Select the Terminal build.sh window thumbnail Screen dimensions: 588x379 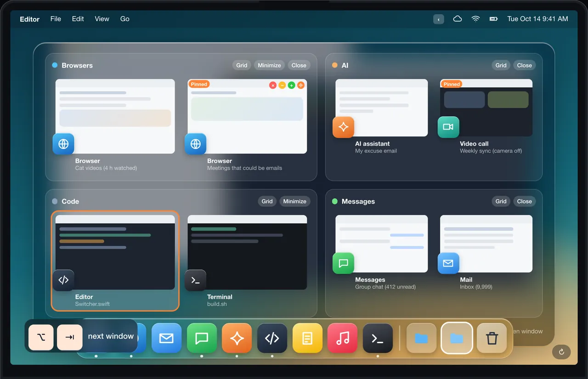click(x=247, y=252)
